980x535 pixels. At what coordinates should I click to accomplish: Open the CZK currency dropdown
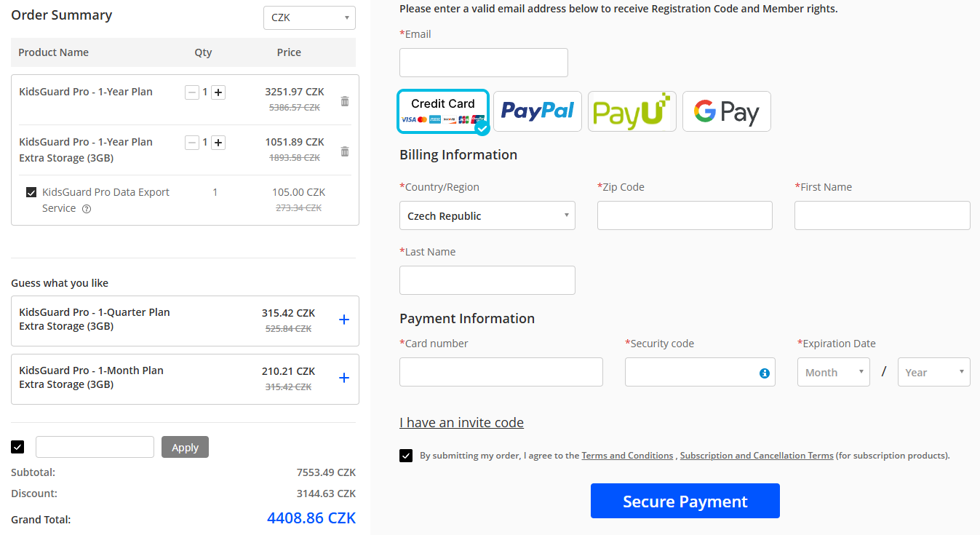tap(309, 17)
